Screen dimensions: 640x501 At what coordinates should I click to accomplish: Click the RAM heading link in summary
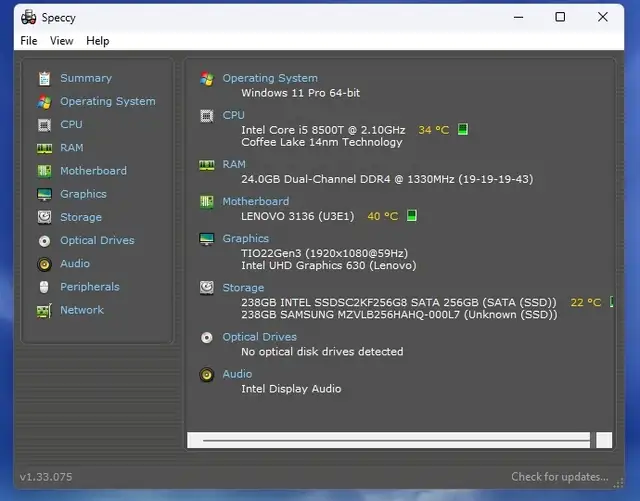coord(234,164)
